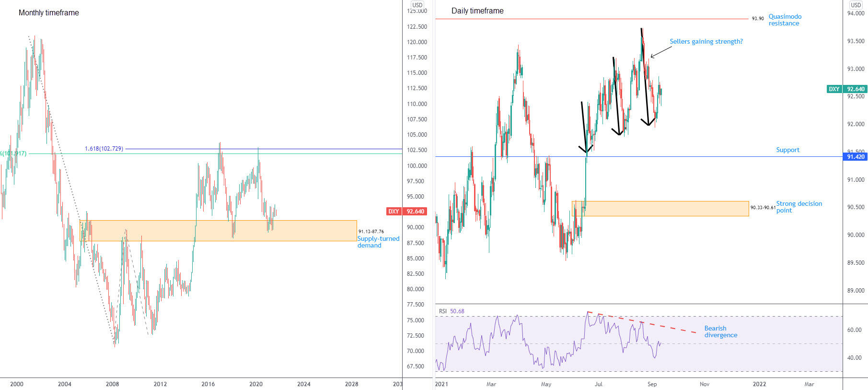This screenshot has height=390, width=868.
Task: Click the red DXY 92.640 price label
Action: (x=406, y=212)
